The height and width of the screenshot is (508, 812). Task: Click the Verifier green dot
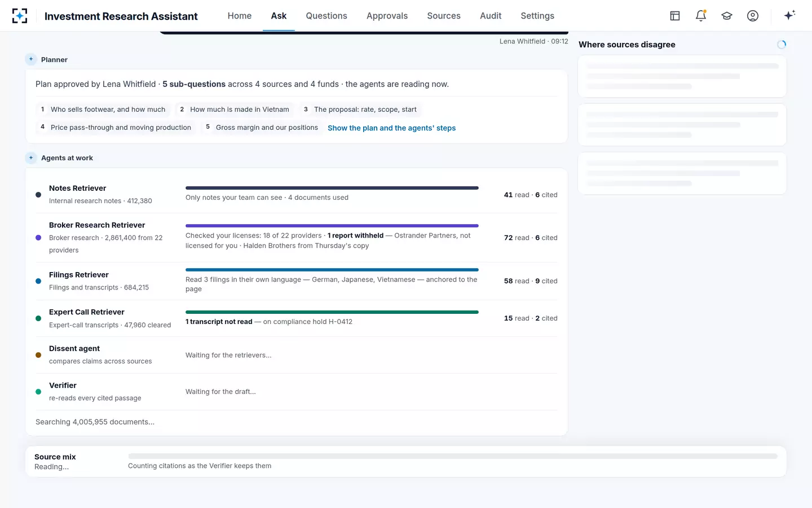38,392
